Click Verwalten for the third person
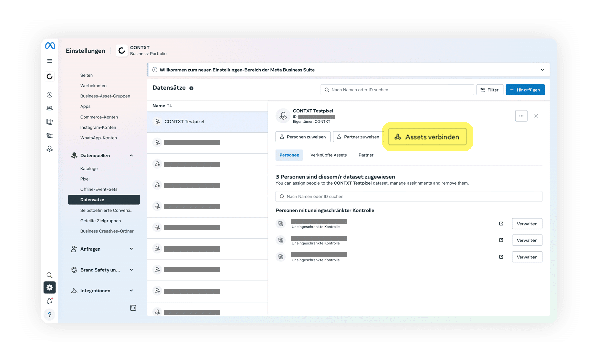The image size is (598, 364). [527, 257]
